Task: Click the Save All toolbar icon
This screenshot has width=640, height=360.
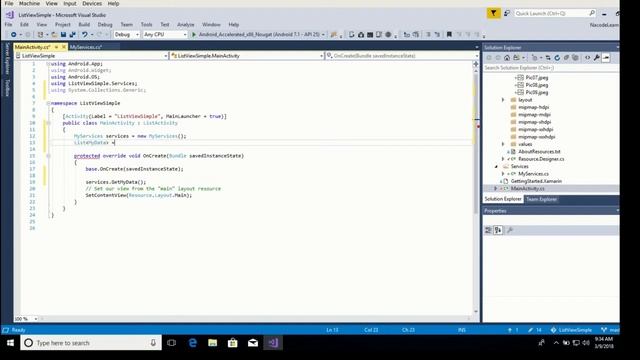Action: coord(72,35)
